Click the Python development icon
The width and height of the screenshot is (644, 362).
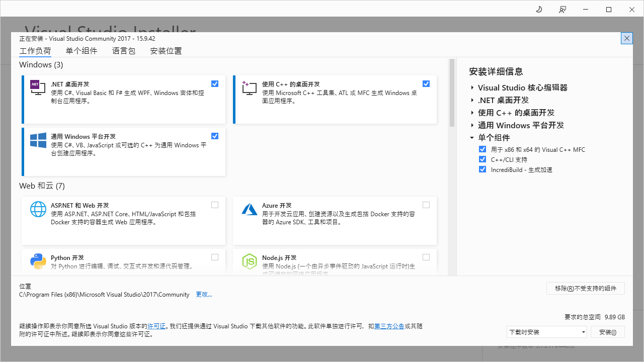coord(38,261)
